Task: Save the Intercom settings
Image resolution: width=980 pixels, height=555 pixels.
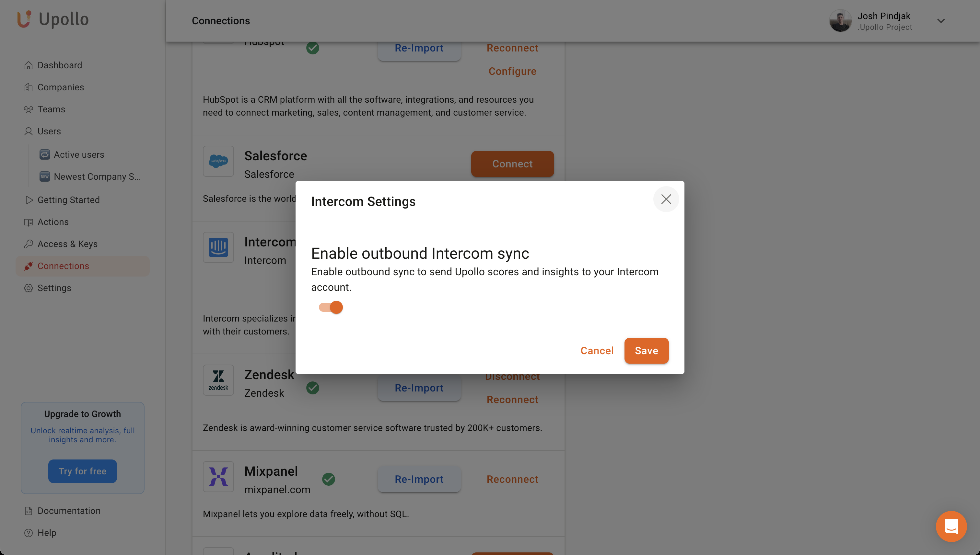Action: 646,351
